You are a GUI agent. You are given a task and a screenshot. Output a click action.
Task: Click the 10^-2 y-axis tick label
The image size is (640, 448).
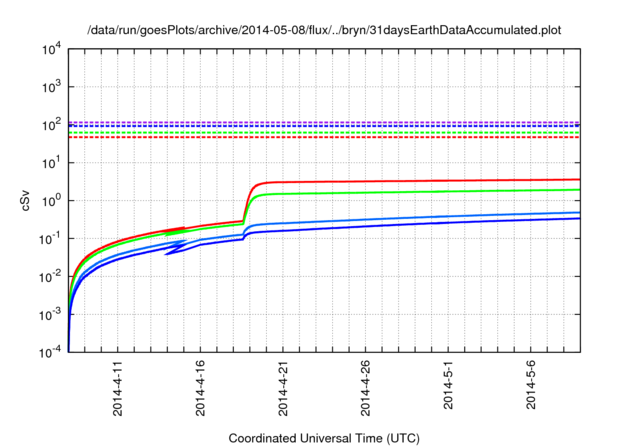pyautogui.click(x=50, y=277)
